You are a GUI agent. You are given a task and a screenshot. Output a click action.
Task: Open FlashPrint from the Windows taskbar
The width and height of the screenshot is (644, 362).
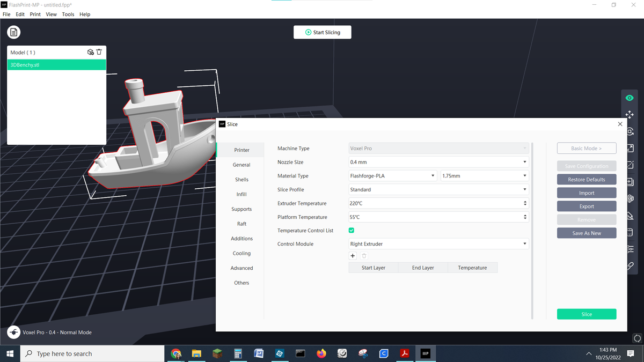pyautogui.click(x=425, y=353)
